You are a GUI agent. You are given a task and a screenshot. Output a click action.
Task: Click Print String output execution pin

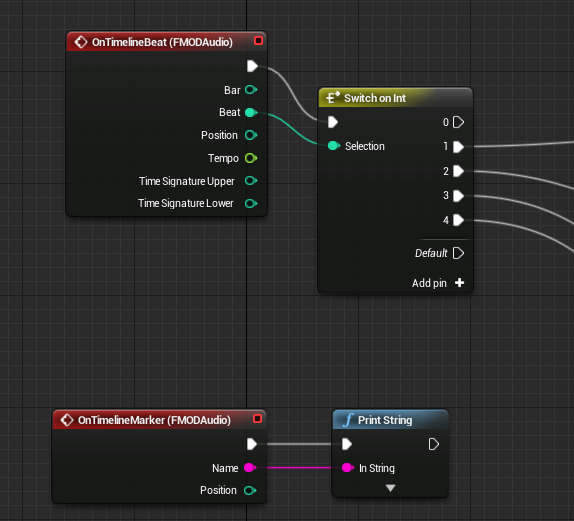pyautogui.click(x=434, y=444)
